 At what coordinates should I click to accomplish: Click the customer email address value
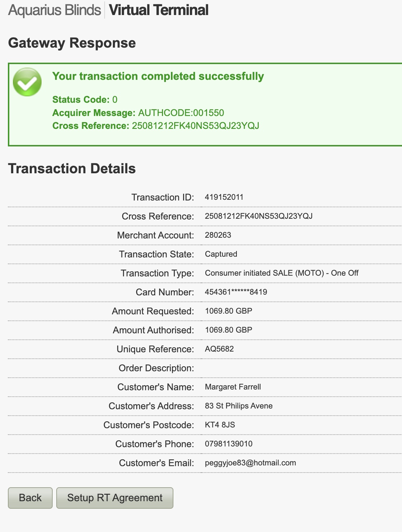tap(250, 463)
